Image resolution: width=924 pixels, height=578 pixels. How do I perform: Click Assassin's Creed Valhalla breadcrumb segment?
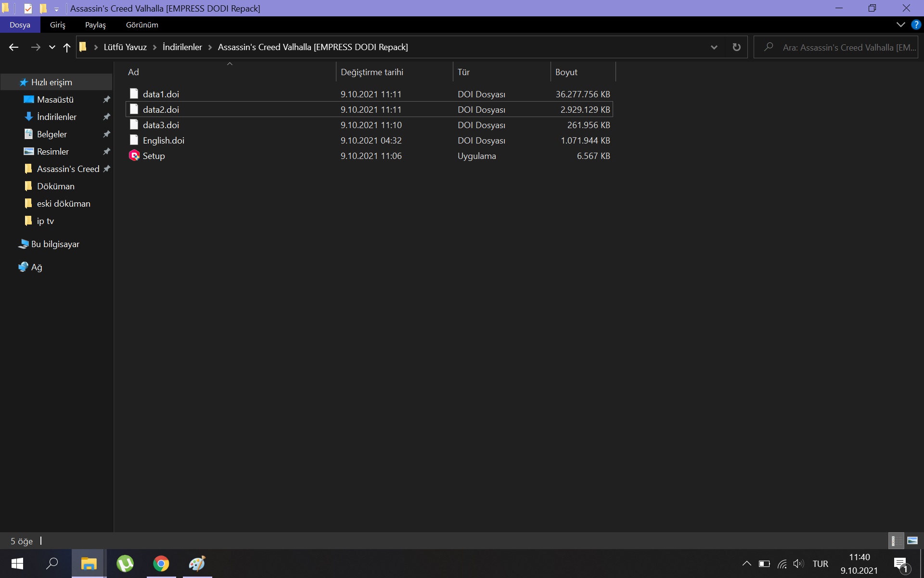313,47
